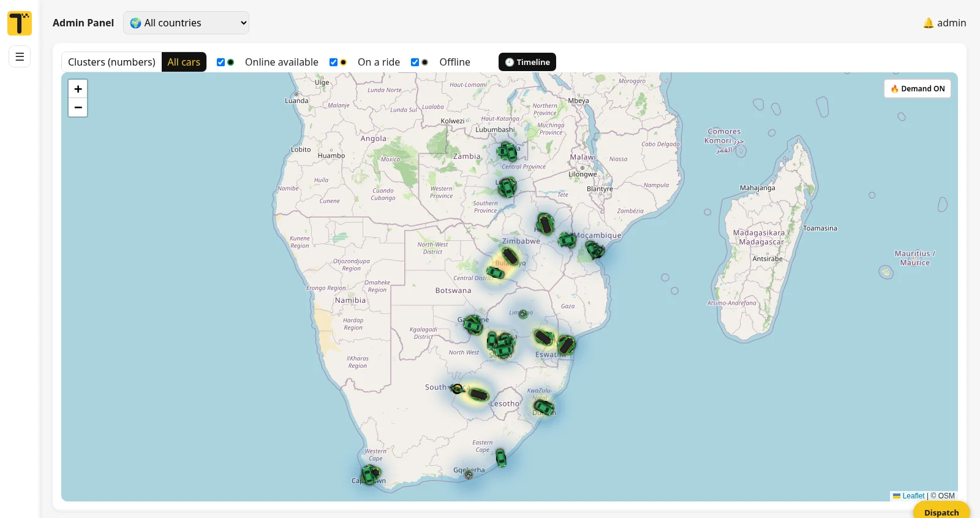Toggle the On a ride checkbox

click(333, 62)
